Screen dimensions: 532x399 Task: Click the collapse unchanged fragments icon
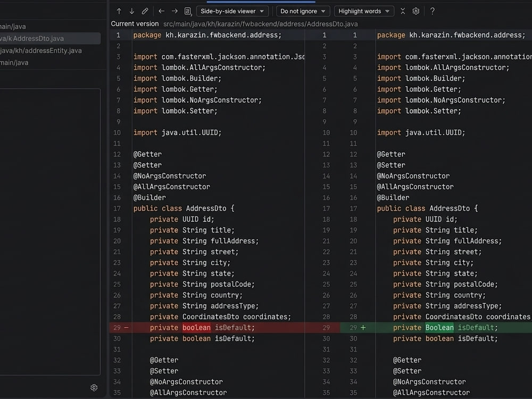(x=403, y=11)
